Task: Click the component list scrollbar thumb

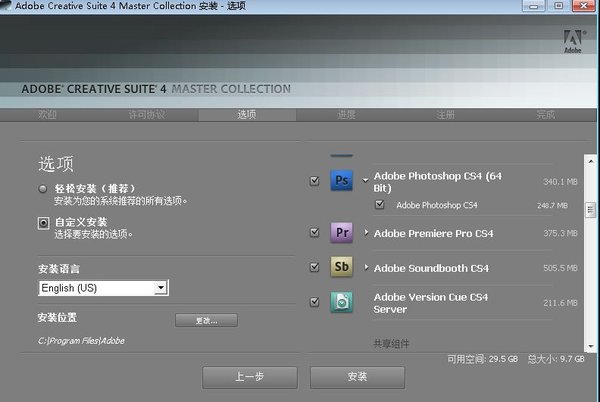Action: pyautogui.click(x=590, y=210)
